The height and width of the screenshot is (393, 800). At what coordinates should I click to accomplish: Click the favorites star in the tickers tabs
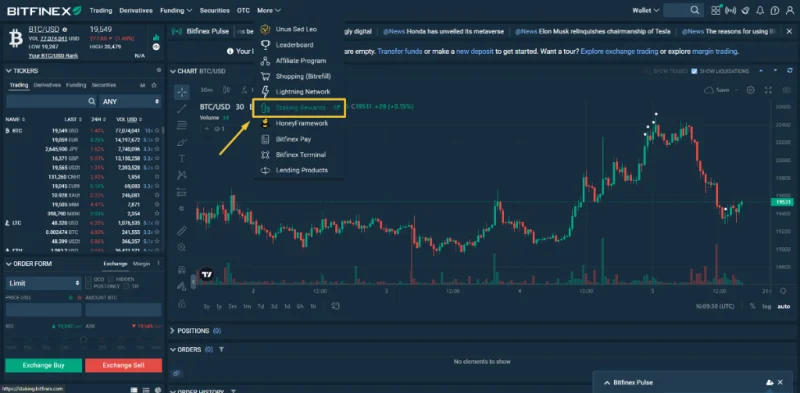coord(154,85)
